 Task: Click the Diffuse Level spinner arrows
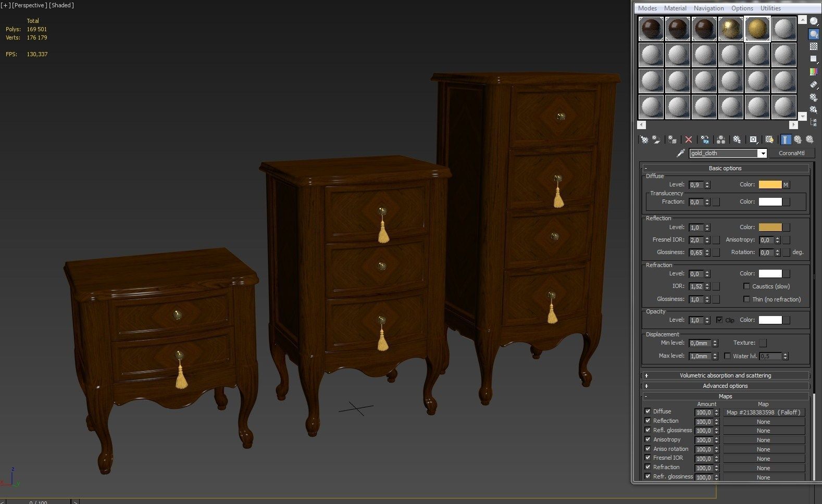click(x=707, y=185)
